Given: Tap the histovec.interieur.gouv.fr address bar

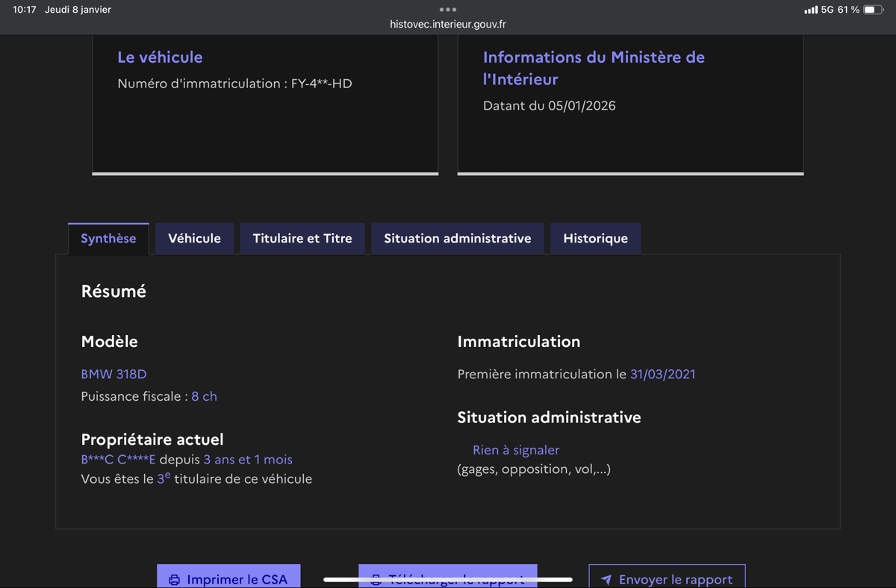Looking at the screenshot, I should (x=448, y=24).
